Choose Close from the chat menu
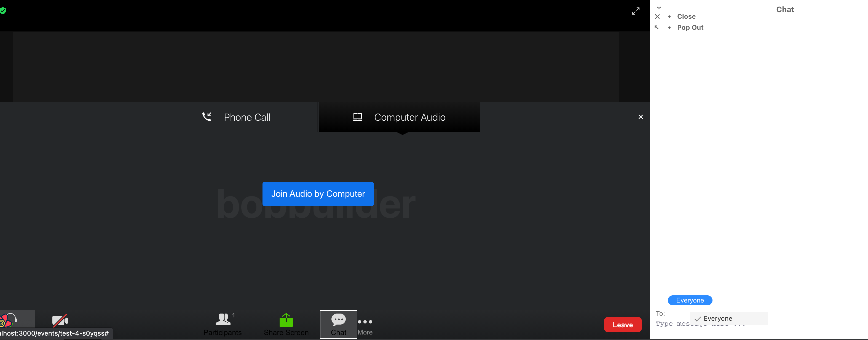Image resolution: width=868 pixels, height=340 pixels. point(686,17)
